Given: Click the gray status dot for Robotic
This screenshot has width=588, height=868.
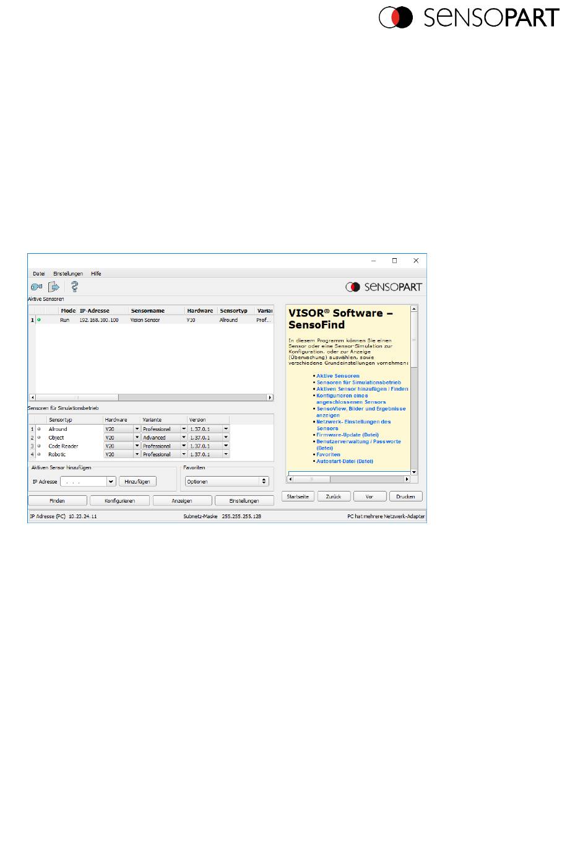Looking at the screenshot, I should [x=39, y=454].
